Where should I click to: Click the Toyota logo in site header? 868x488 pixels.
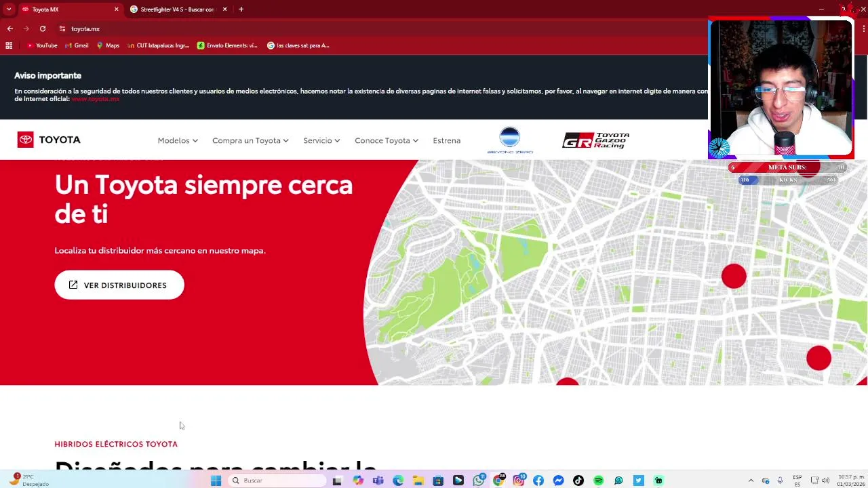pyautogui.click(x=49, y=140)
